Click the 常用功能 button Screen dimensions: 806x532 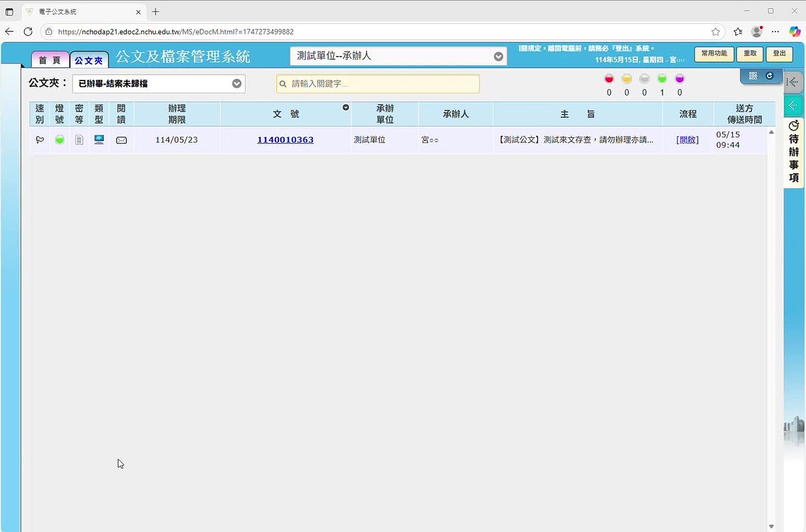714,54
